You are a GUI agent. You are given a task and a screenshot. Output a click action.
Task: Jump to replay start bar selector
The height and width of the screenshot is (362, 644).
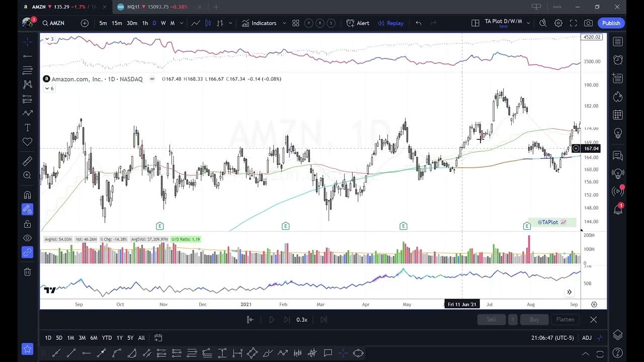pyautogui.click(x=250, y=320)
